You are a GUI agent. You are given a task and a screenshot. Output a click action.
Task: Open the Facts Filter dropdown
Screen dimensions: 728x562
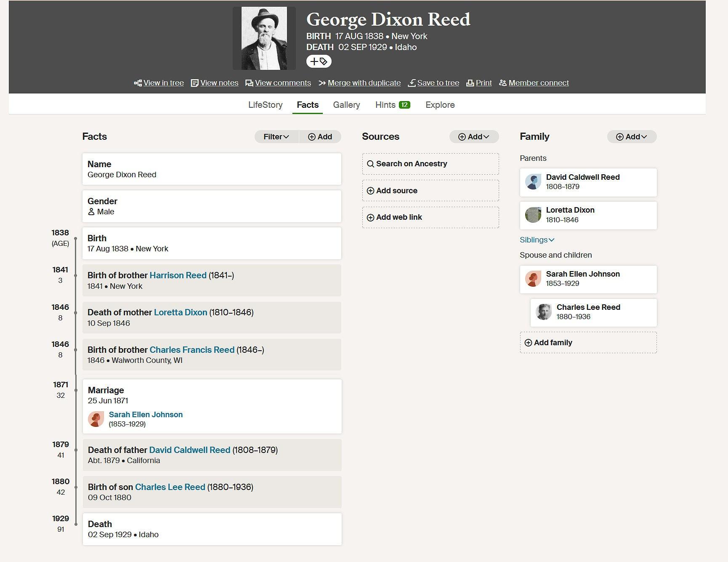pyautogui.click(x=276, y=137)
